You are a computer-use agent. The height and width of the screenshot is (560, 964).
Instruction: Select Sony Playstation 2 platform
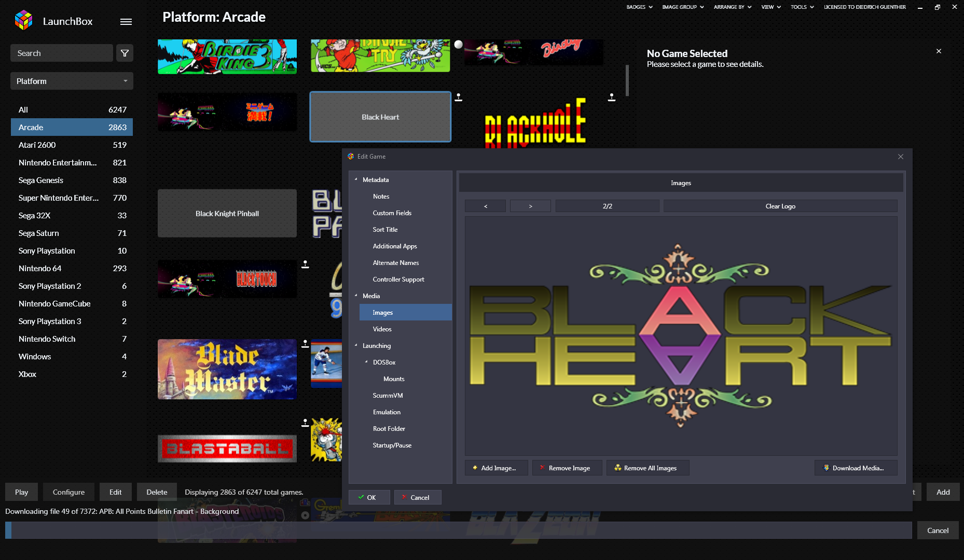pos(72,286)
